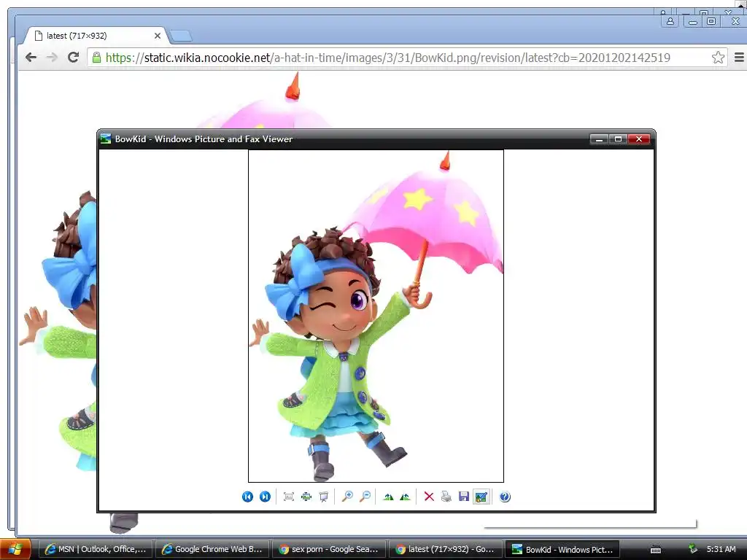The image size is (747, 560).
Task: Open the Chrome user profile icon
Action: (x=670, y=21)
